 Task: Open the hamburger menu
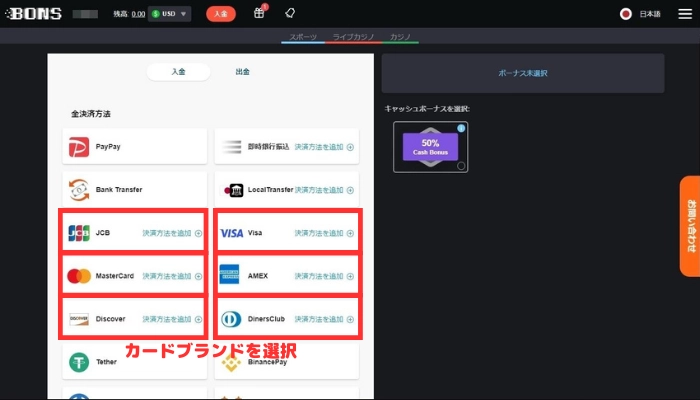pos(685,14)
